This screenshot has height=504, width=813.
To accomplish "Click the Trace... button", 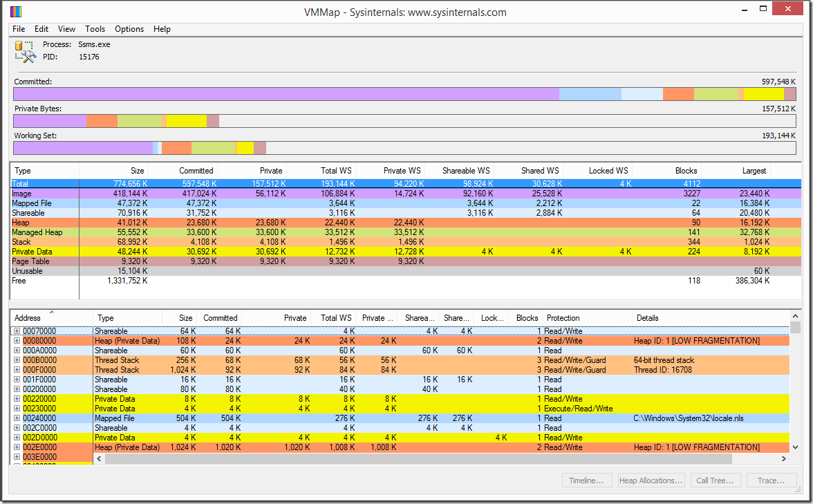I will click(x=771, y=480).
